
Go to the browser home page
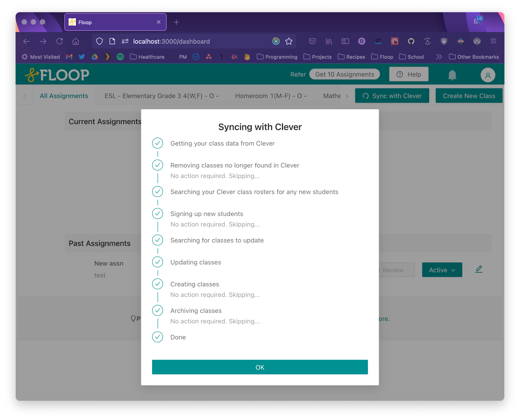point(76,41)
